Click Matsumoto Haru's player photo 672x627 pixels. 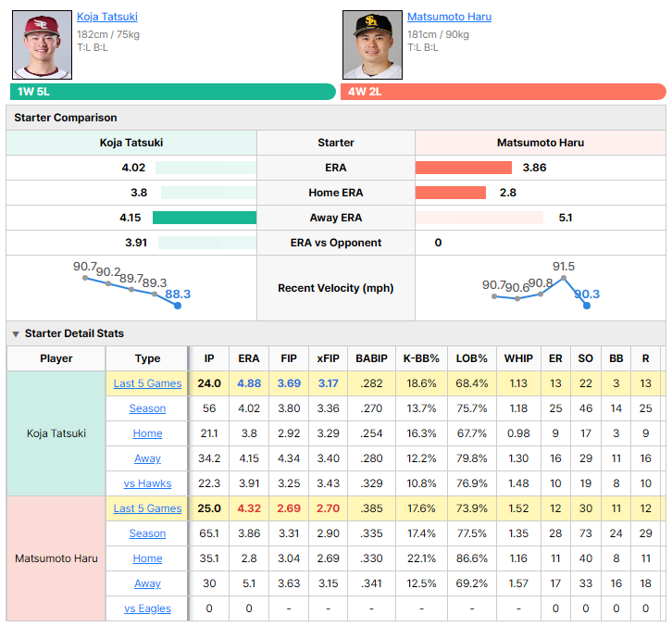[x=372, y=45]
